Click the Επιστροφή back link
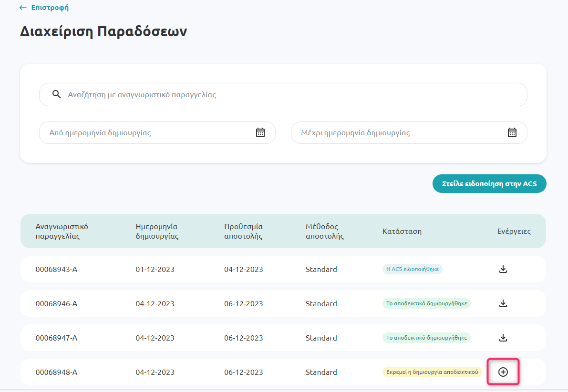This screenshot has width=568, height=392. click(x=44, y=8)
